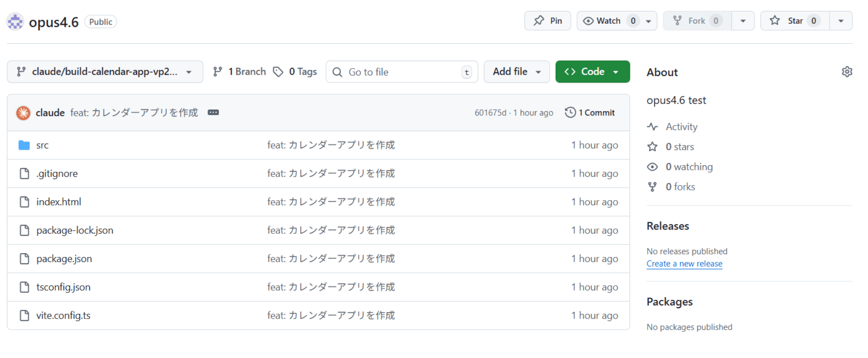Click Create a new release link
The image size is (868, 358).
tap(684, 264)
